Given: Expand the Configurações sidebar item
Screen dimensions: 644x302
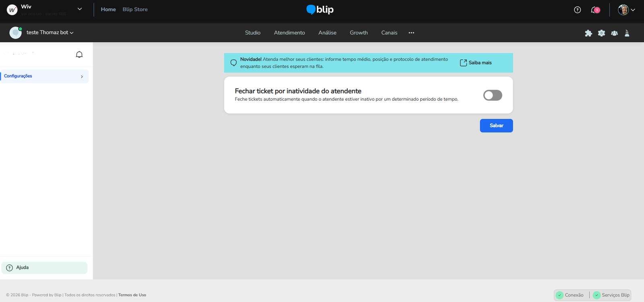Looking at the screenshot, I should click(44, 76).
